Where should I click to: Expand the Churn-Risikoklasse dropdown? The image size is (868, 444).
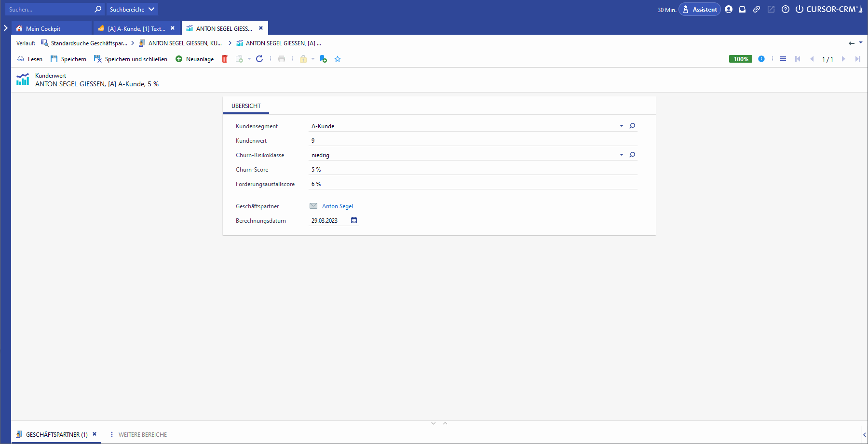coord(621,155)
